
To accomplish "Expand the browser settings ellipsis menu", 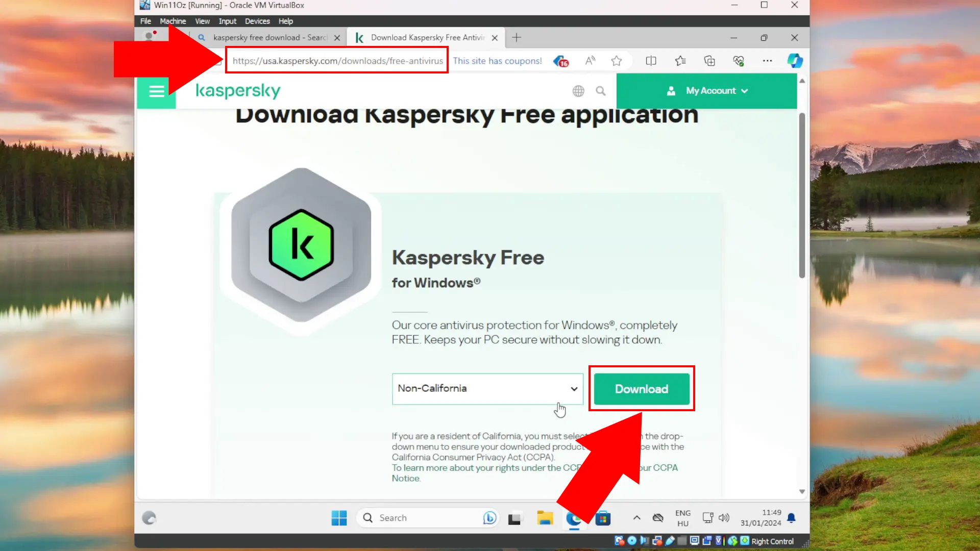I will [x=767, y=61].
